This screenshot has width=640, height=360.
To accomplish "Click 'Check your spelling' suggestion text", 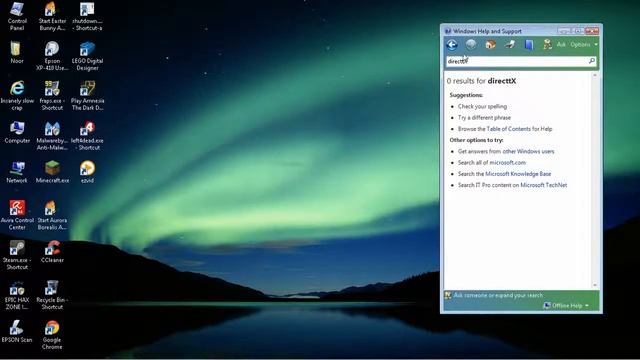I will pyautogui.click(x=482, y=106).
